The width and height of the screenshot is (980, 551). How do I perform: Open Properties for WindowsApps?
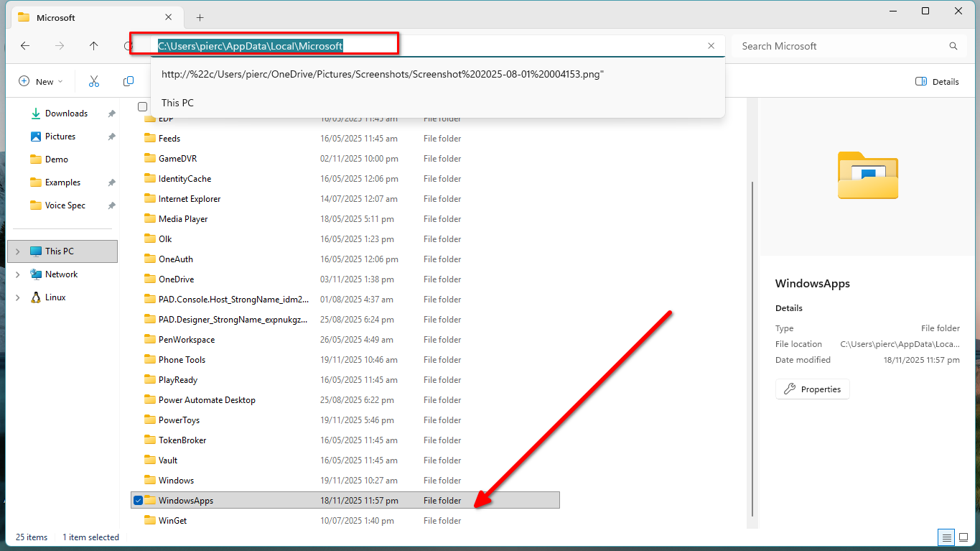(812, 389)
